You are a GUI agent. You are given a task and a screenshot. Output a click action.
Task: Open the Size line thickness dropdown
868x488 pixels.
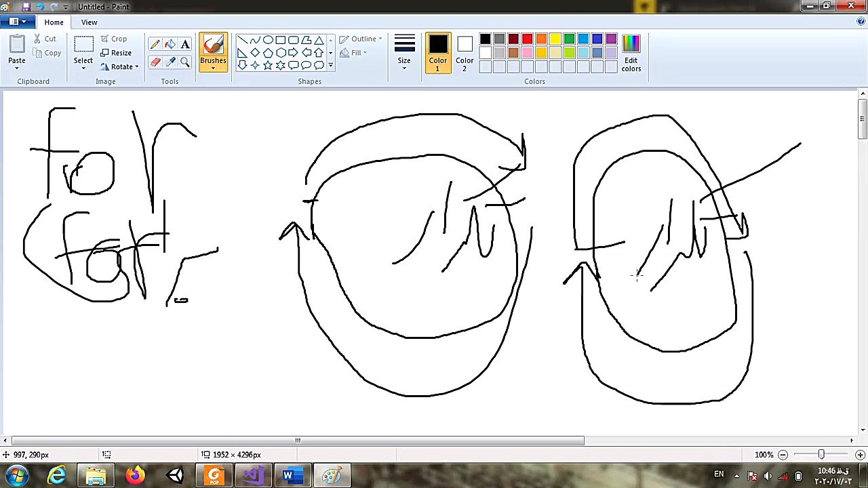[x=404, y=53]
